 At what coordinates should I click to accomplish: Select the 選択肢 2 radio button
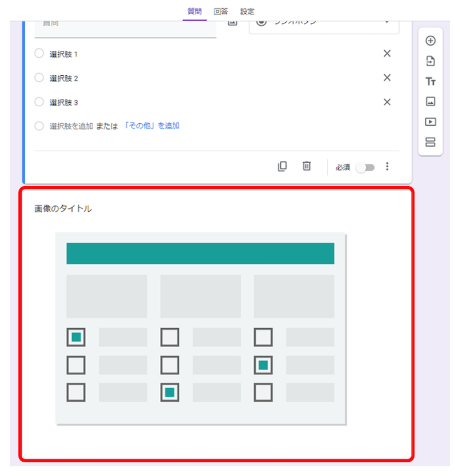[x=39, y=78]
